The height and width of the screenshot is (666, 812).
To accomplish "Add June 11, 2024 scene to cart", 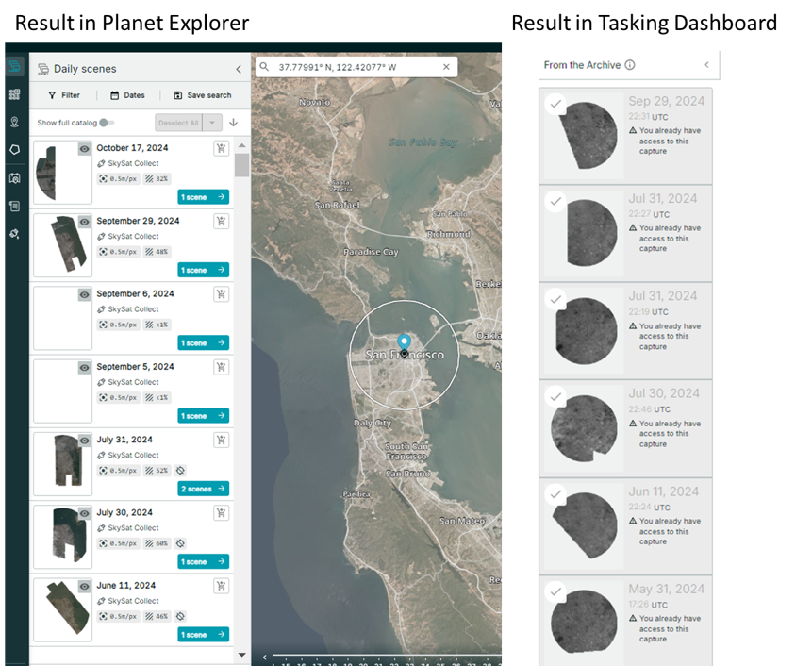I will tap(221, 587).
